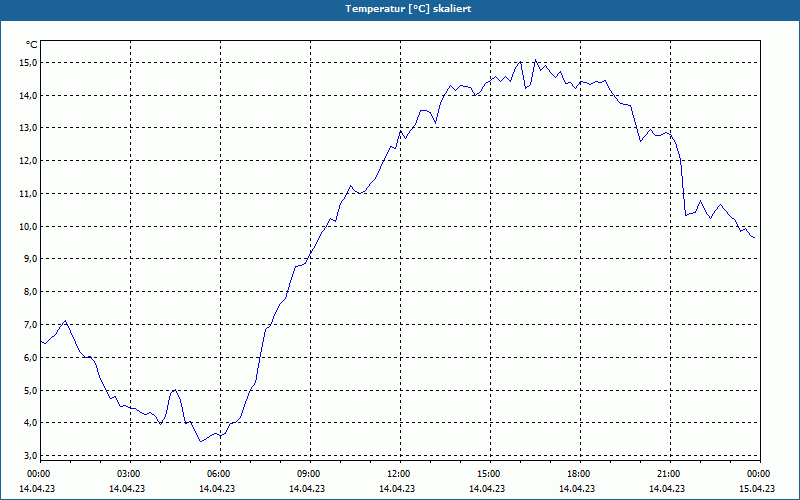This screenshot has height=500, width=800.
Task: Select the 7,0 y-axis label
Action: (x=31, y=325)
